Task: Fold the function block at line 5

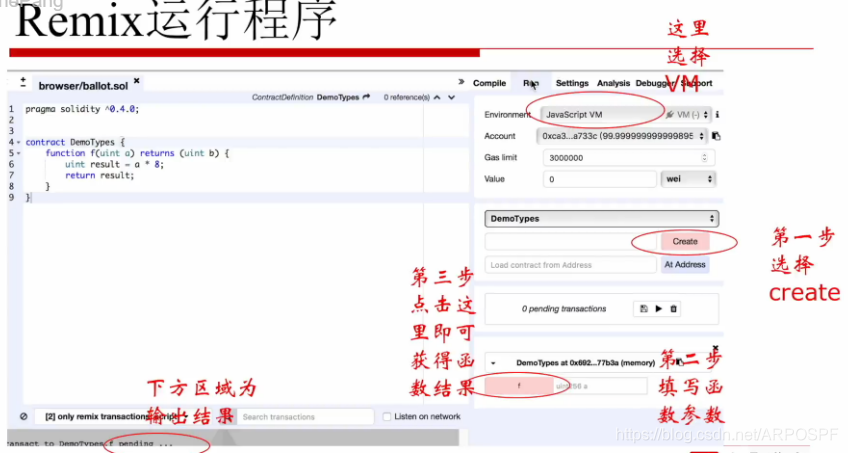Action: (x=19, y=154)
